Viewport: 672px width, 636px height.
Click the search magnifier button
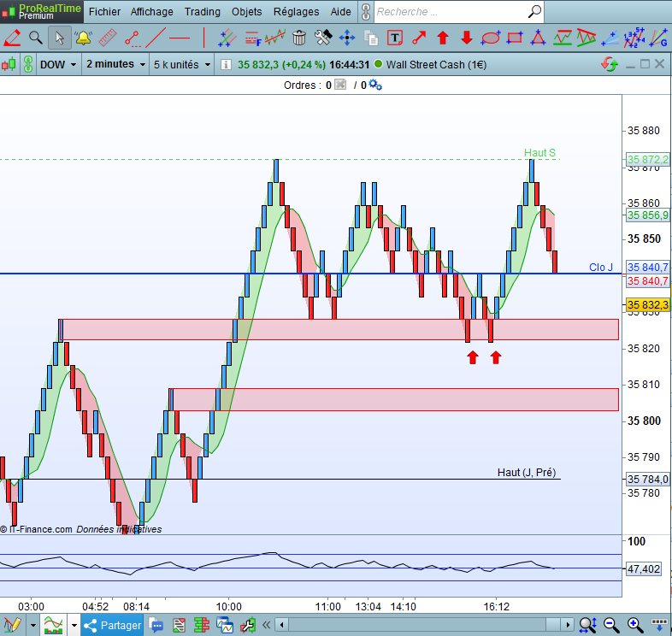(x=534, y=12)
